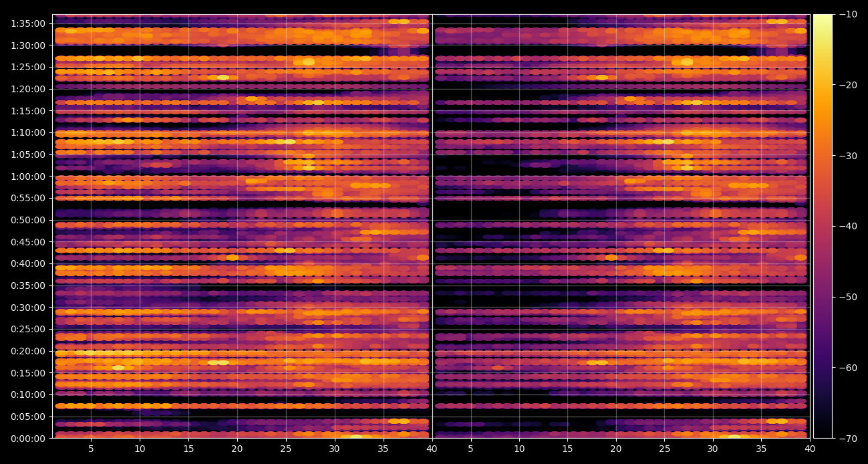This screenshot has width=868, height=464.
Task: Click the −50 colorbar tick label
Action: 848,297
